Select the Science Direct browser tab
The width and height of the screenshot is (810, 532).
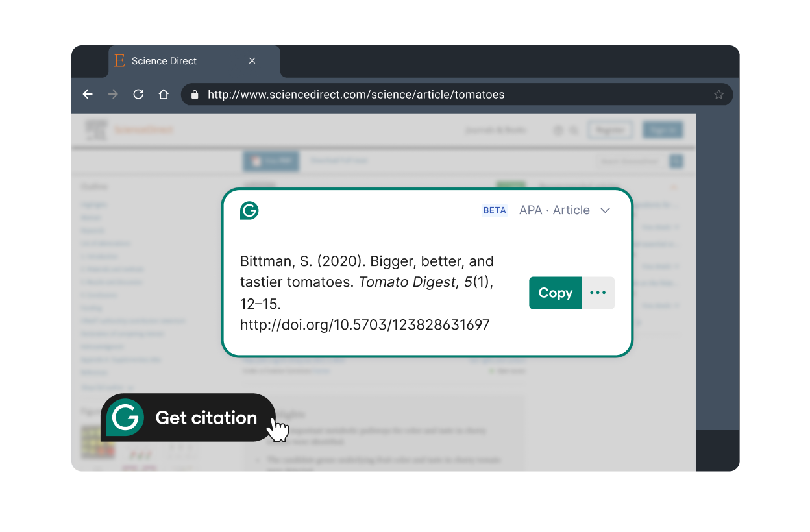[x=194, y=62]
